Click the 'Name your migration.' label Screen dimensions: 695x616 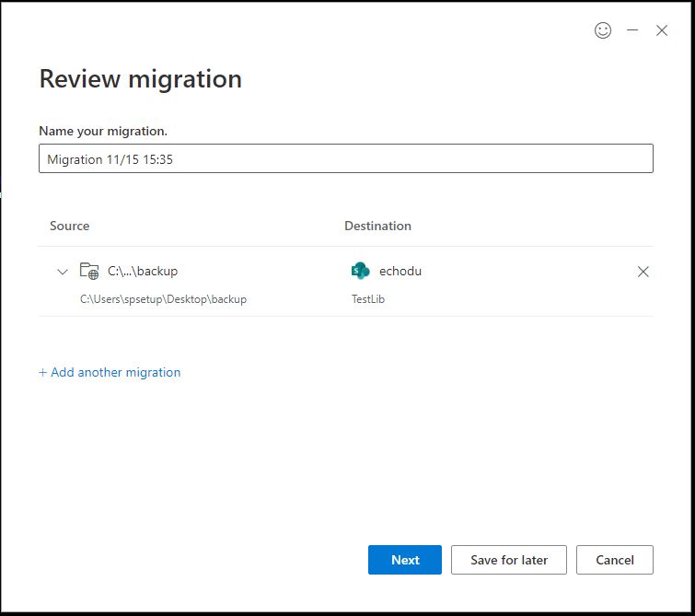(103, 131)
